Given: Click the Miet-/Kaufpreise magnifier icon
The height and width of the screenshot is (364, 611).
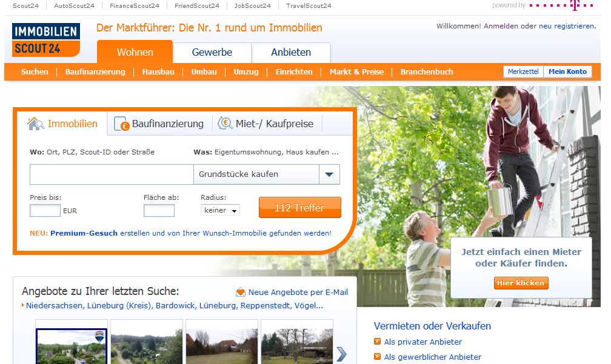Looking at the screenshot, I should [225, 124].
